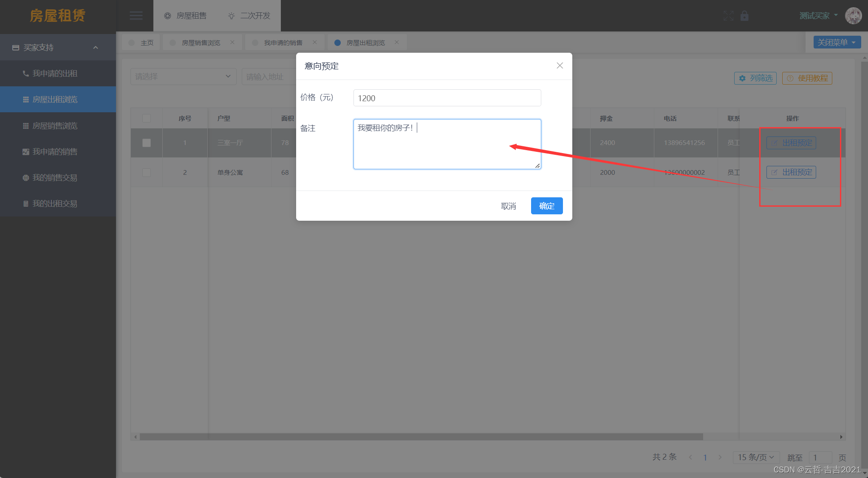Close the 意向预定 dialog with X

point(560,65)
